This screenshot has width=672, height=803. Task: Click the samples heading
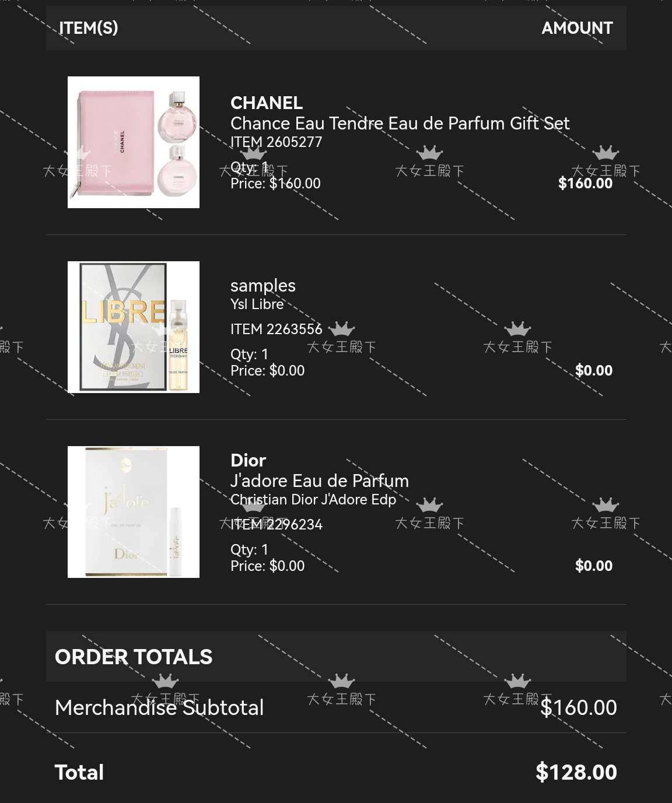(263, 286)
